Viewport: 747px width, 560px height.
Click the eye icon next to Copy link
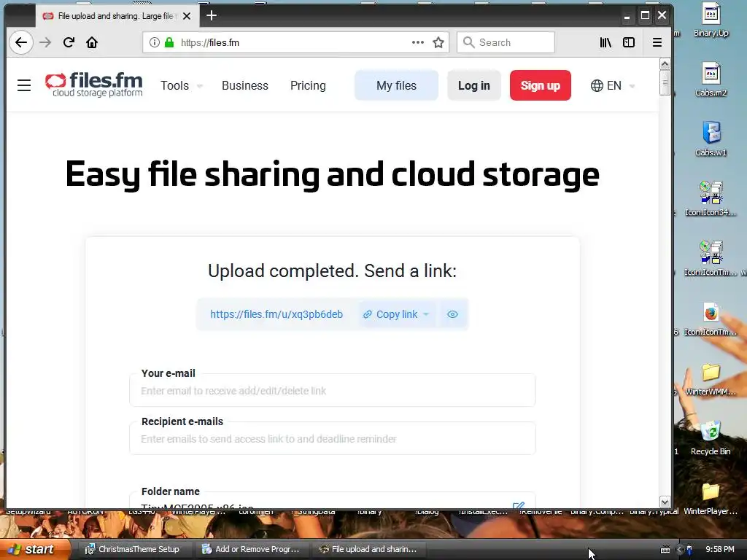[452, 314]
